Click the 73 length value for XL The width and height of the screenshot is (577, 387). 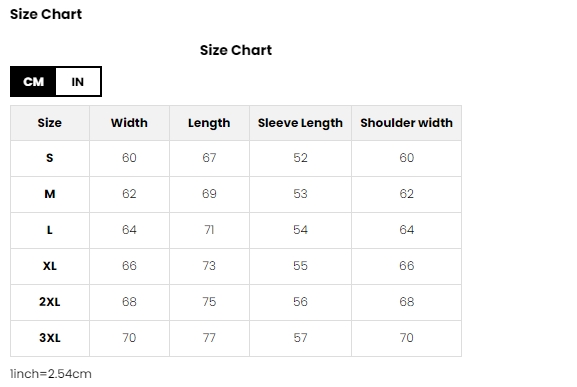tap(209, 266)
